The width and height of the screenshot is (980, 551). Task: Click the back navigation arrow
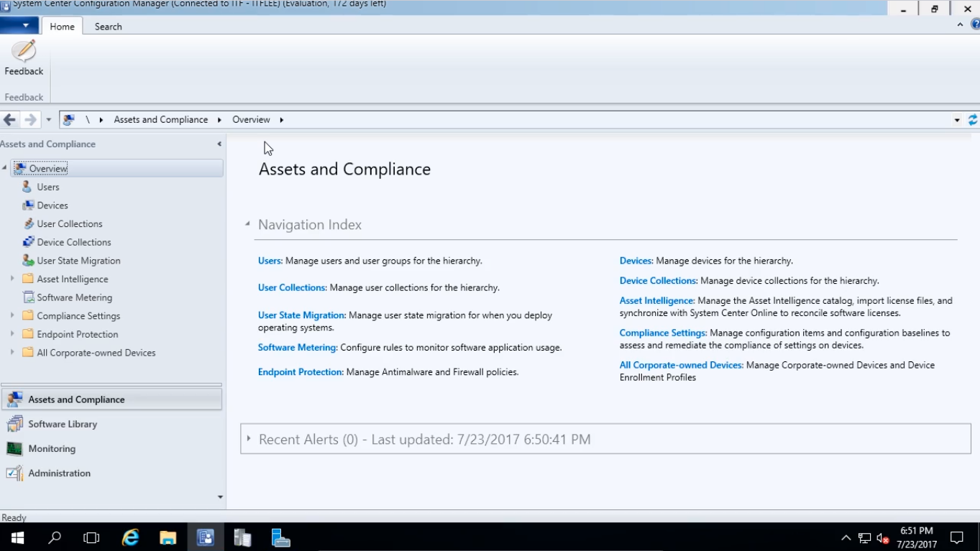tap(10, 120)
